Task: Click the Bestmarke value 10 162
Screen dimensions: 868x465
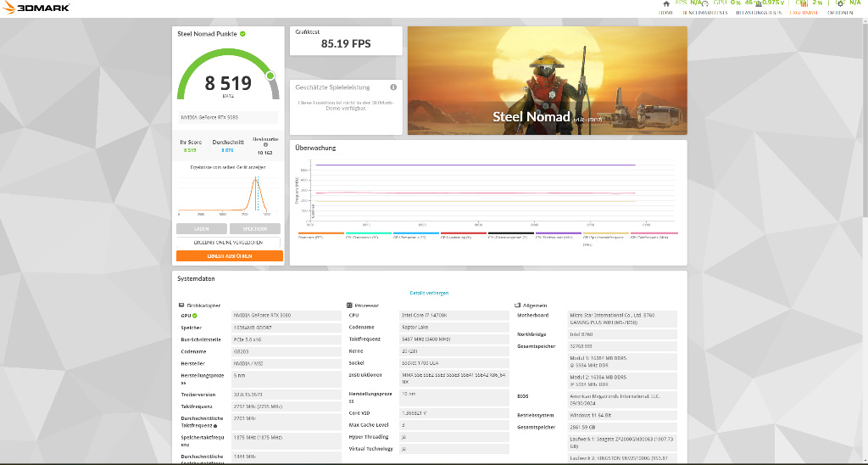Action: (x=265, y=153)
